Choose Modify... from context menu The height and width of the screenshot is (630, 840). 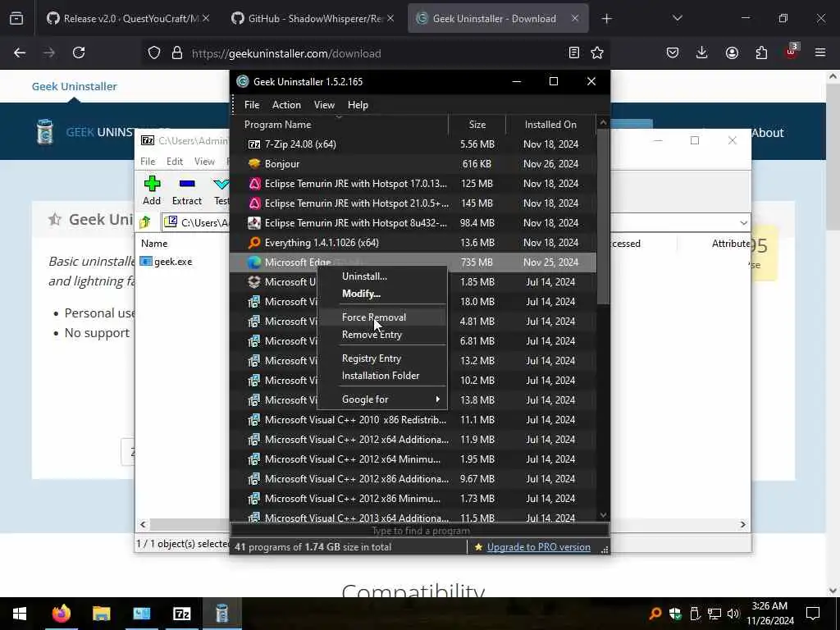point(382,294)
